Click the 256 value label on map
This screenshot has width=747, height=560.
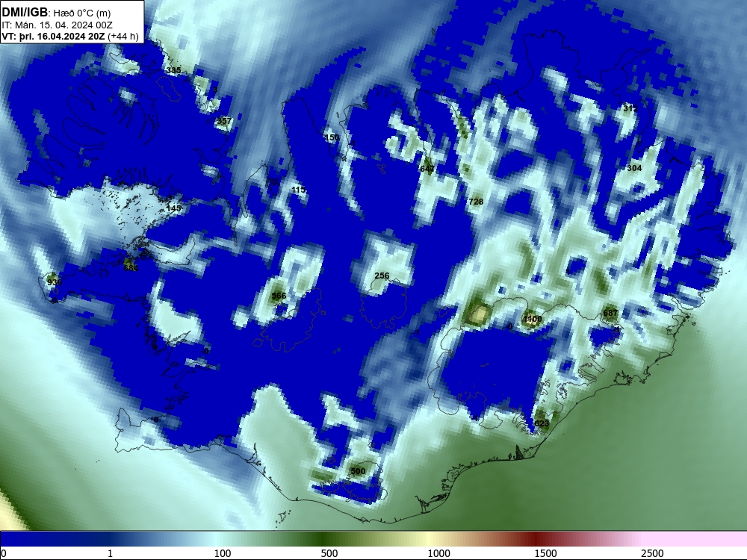(x=382, y=276)
